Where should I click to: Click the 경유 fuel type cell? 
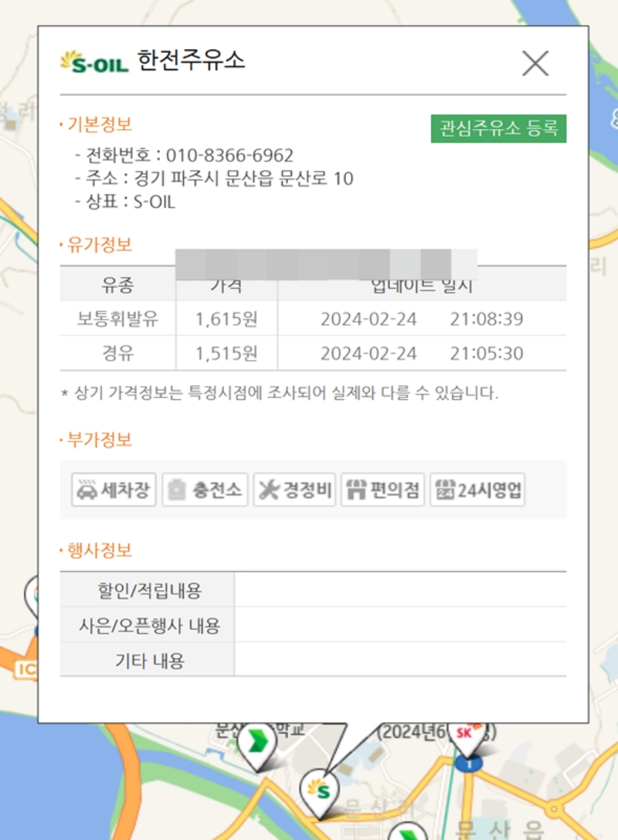118,353
